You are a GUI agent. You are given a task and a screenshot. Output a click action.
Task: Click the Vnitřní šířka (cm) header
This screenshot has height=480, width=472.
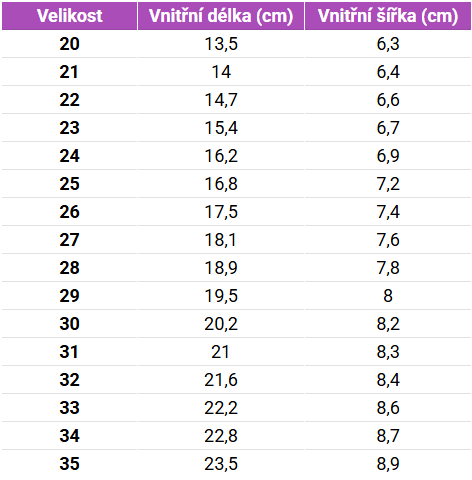click(x=388, y=16)
